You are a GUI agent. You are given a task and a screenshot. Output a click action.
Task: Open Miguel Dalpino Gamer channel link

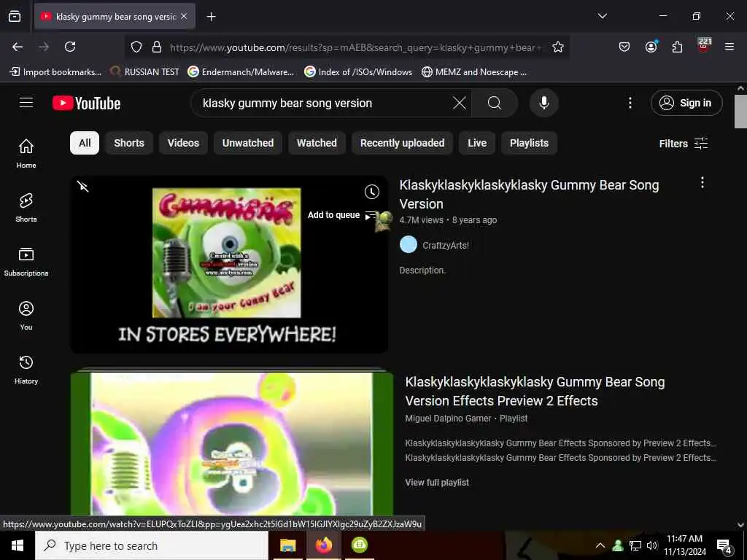(x=448, y=419)
